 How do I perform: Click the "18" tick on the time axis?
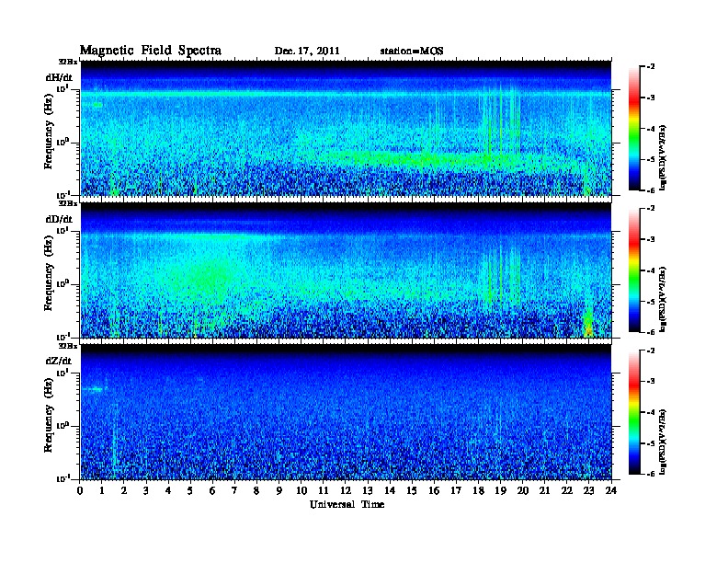tap(478, 490)
